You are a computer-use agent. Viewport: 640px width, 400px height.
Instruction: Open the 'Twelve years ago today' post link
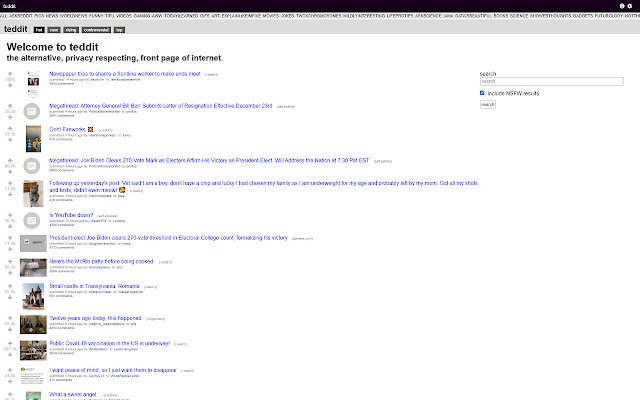[96, 318]
